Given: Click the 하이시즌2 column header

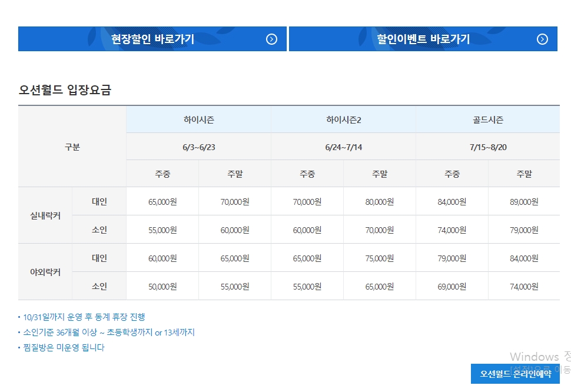Looking at the screenshot, I should (343, 119).
